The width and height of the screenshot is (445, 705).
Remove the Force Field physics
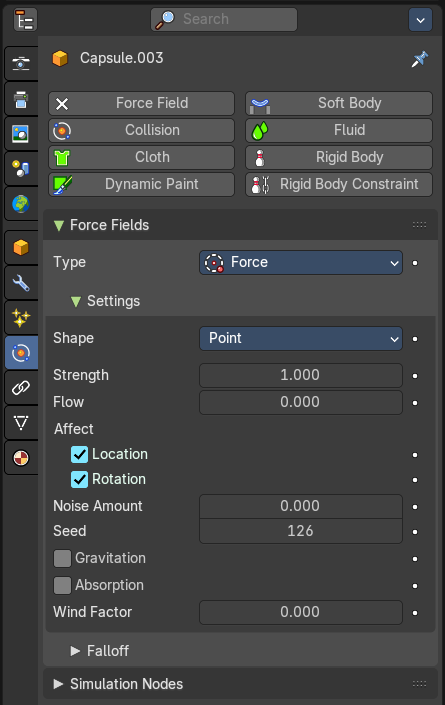tap(142, 103)
